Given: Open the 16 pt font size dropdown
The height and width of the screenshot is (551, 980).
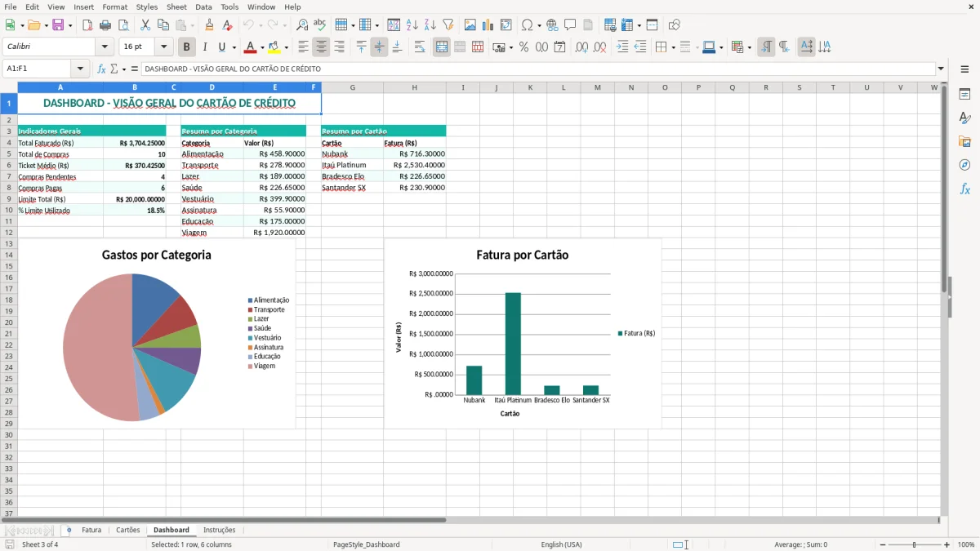Looking at the screenshot, I should click(164, 47).
